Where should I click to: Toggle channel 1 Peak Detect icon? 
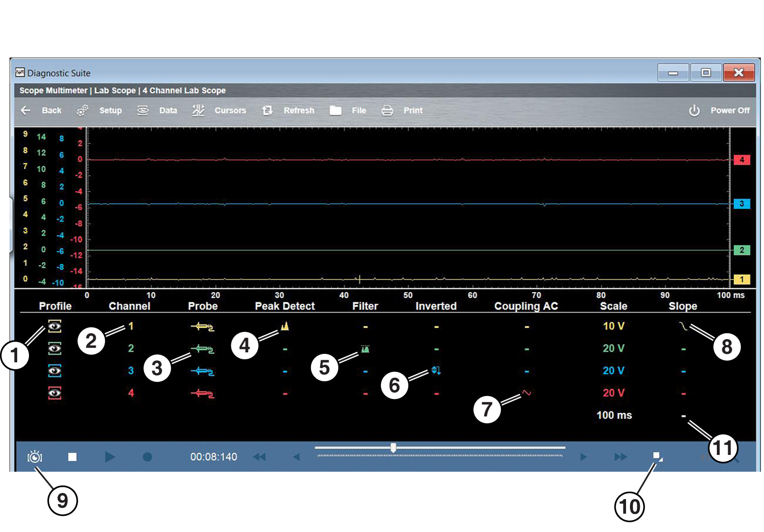point(285,326)
